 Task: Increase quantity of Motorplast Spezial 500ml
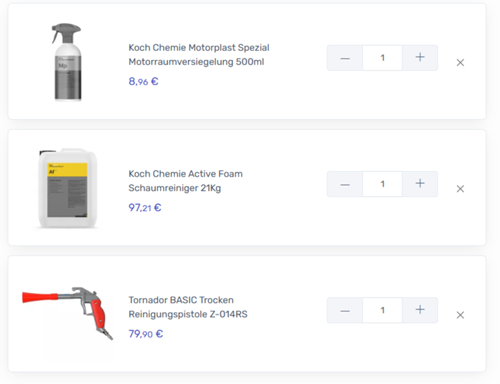(x=420, y=58)
